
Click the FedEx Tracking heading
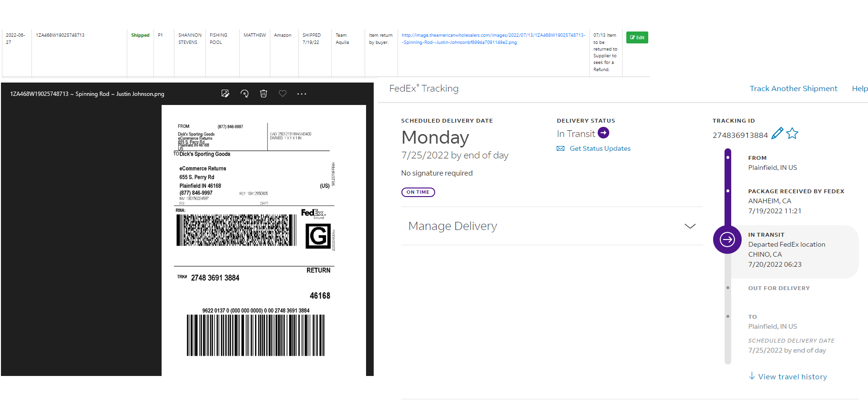click(x=424, y=88)
